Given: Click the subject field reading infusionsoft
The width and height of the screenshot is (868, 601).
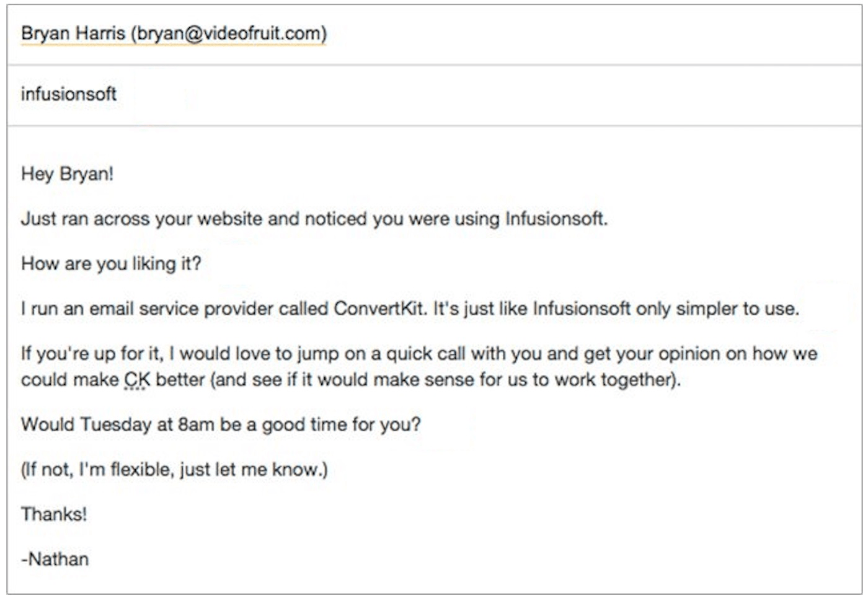Looking at the screenshot, I should [434, 95].
